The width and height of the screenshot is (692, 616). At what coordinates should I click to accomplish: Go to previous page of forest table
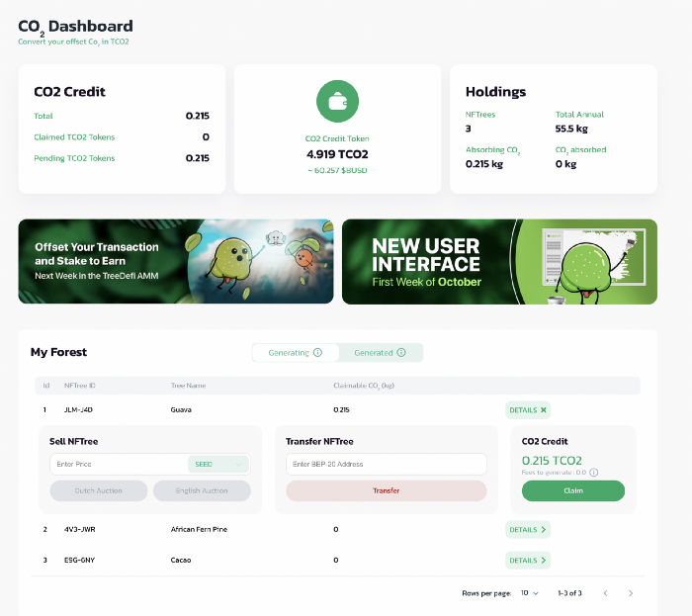(x=605, y=593)
